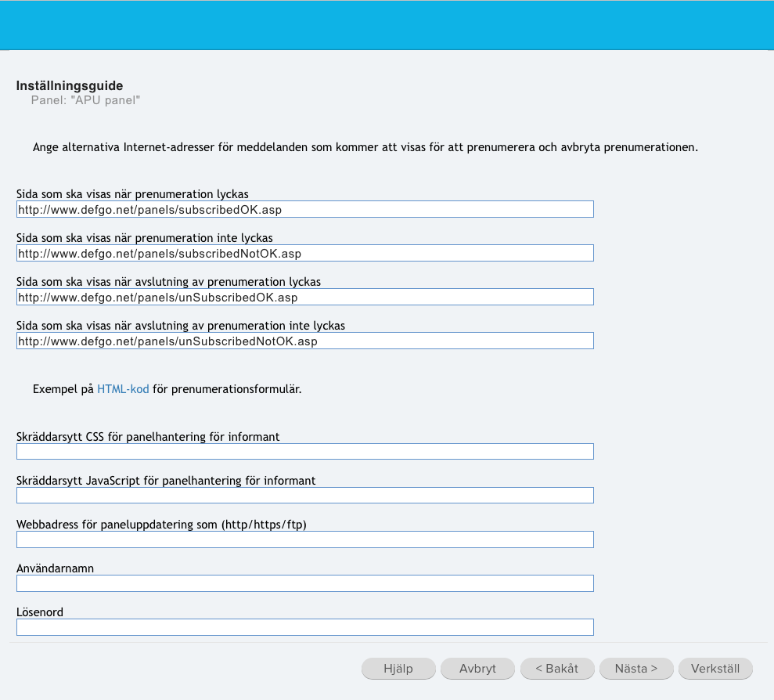Click the Sida som ska visas när prenumeration lyckas label
This screenshot has width=774, height=700.
[132, 194]
